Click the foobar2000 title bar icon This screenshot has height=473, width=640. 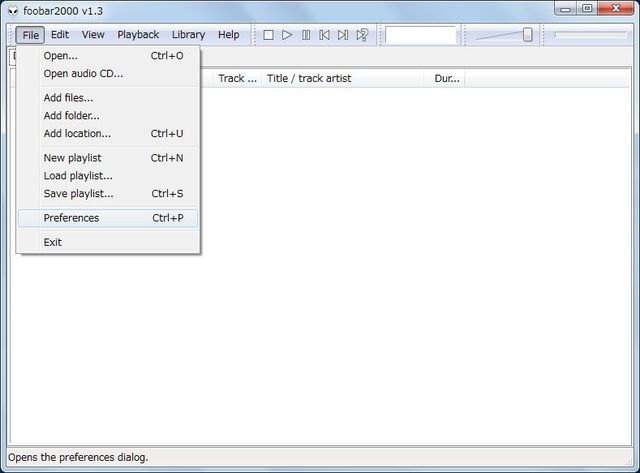tap(13, 10)
